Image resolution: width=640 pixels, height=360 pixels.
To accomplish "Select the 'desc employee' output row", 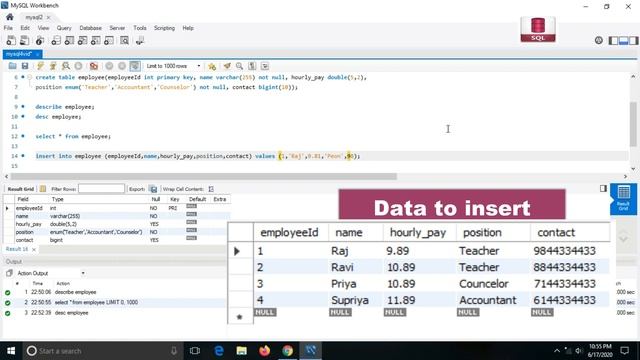I will 114,313.
